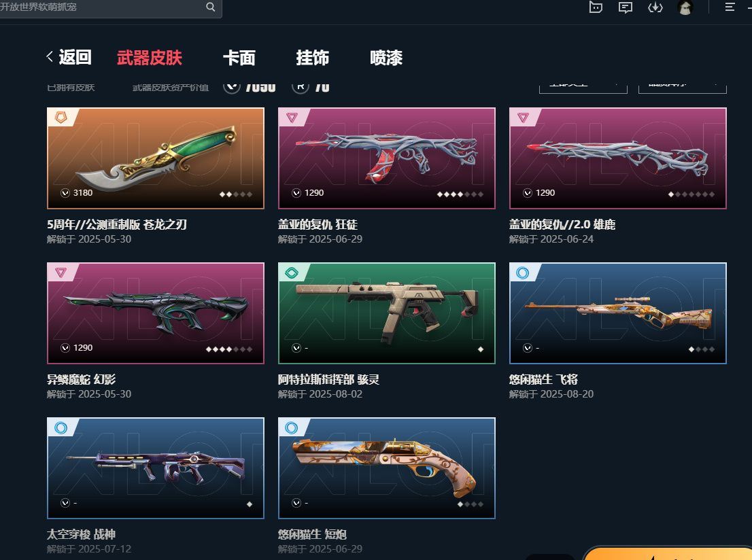The width and height of the screenshot is (752, 560).
Task: Expand the right sort-order dropdown
Action: 683,87
